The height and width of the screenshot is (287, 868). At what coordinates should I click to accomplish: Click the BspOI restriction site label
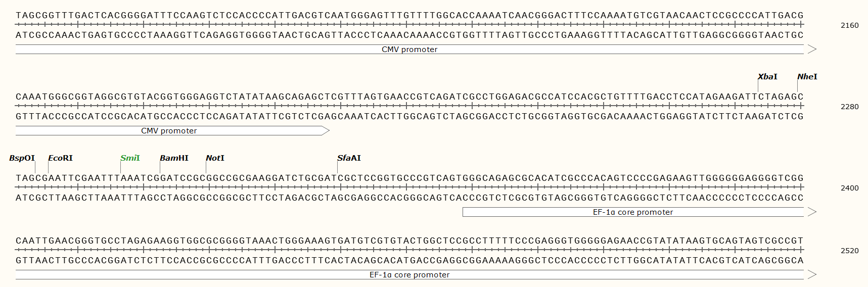click(x=22, y=158)
